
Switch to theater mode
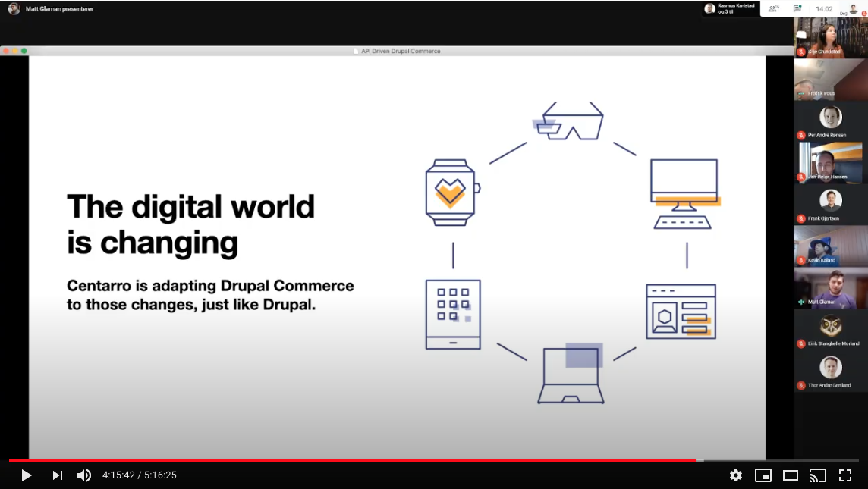tap(790, 475)
